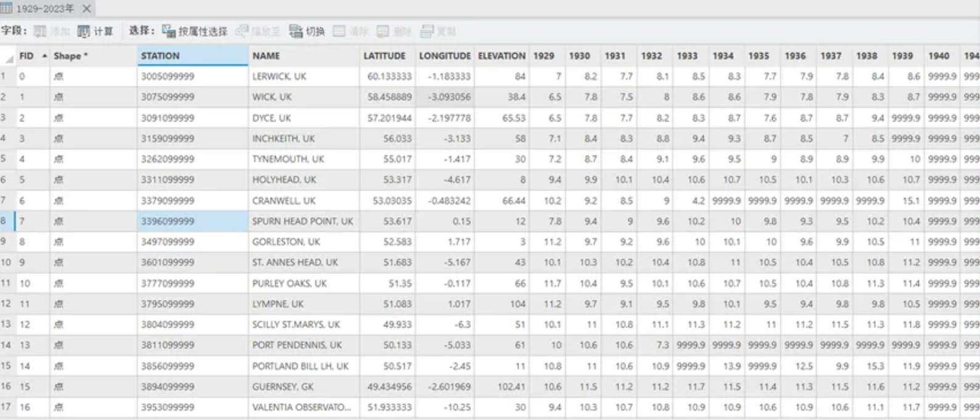Click the Switch selection (切换) button
Viewport: 980px width, 420px height.
point(307,31)
